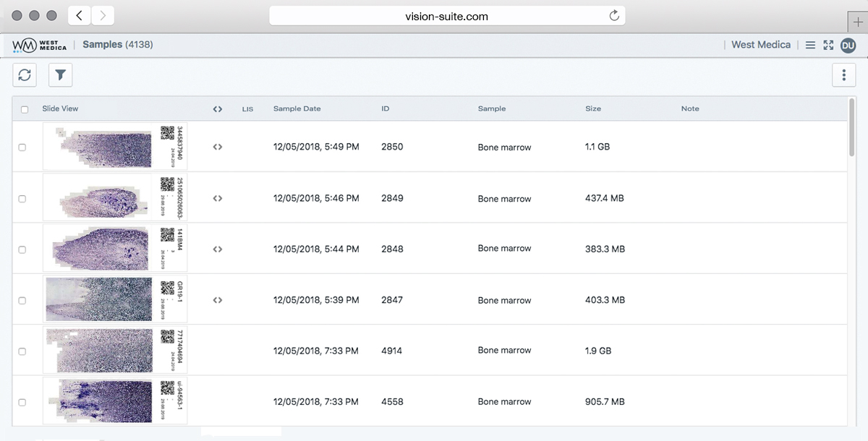Click date 12/05/2018, 5:44 PM

pos(316,249)
